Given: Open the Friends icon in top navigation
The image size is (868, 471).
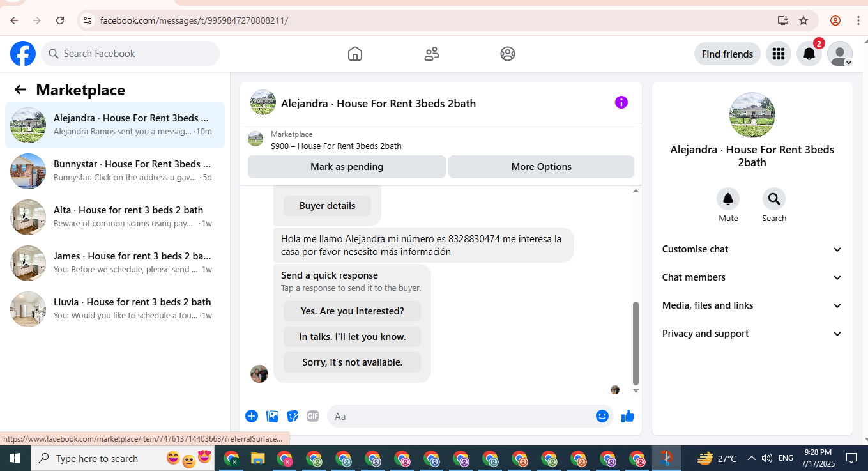Looking at the screenshot, I should (432, 54).
